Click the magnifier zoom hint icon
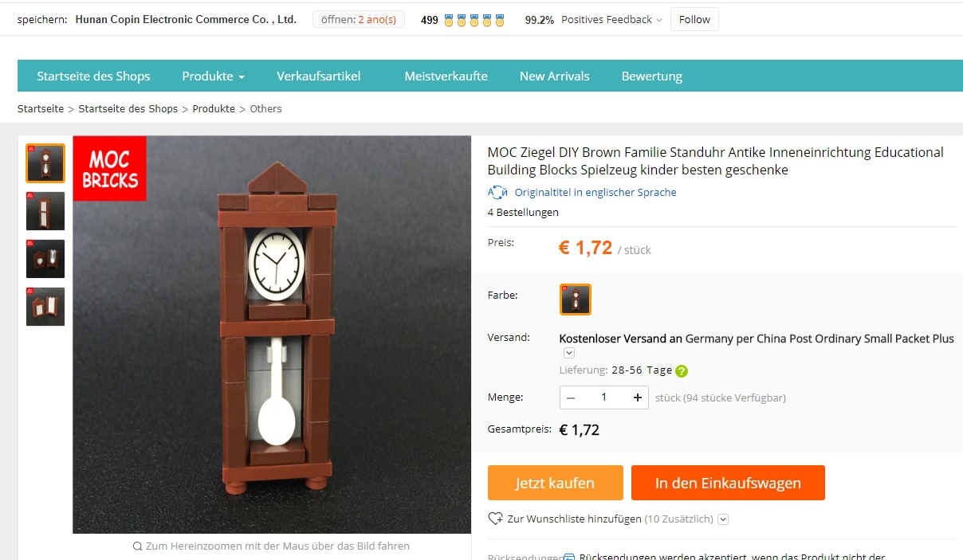 tap(138, 546)
